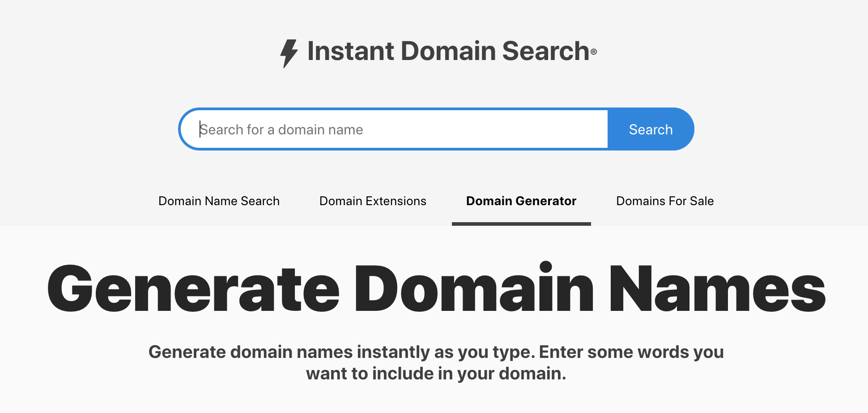Viewport: 868px width, 413px height.
Task: Click the blue Search button
Action: (651, 129)
